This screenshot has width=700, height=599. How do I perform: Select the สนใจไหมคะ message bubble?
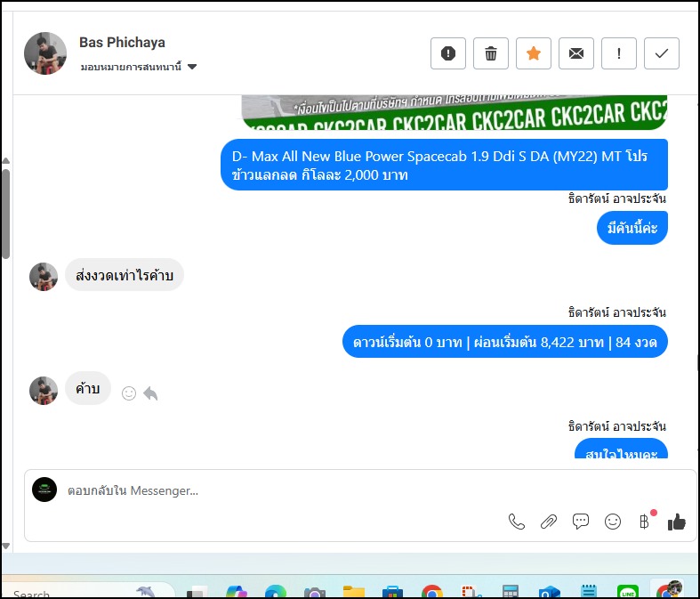click(x=621, y=449)
